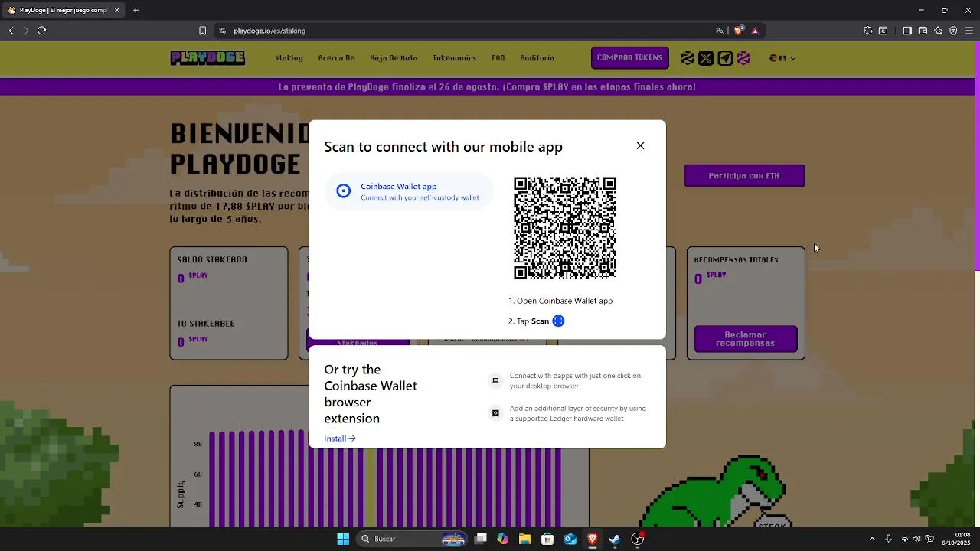Open the Auditoría menu item

[537, 58]
